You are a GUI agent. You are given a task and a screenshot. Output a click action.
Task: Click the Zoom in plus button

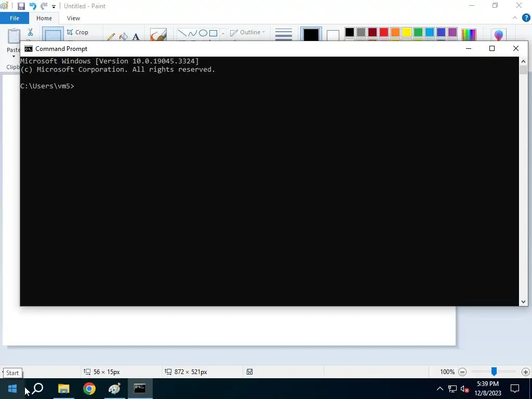tap(526, 372)
